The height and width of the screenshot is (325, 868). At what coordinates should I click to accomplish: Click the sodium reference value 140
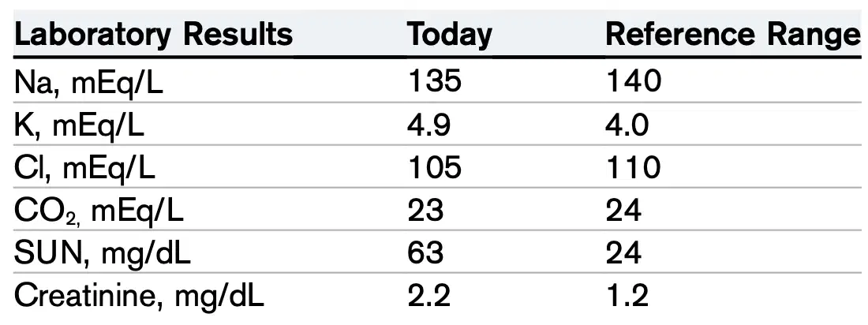pyautogui.click(x=634, y=80)
